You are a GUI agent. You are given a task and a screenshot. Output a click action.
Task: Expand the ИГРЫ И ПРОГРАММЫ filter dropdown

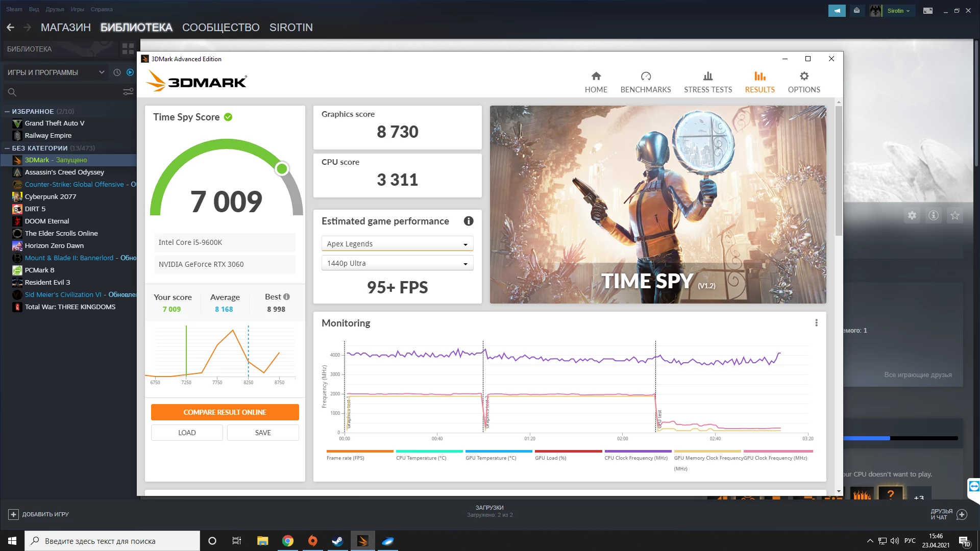click(56, 72)
